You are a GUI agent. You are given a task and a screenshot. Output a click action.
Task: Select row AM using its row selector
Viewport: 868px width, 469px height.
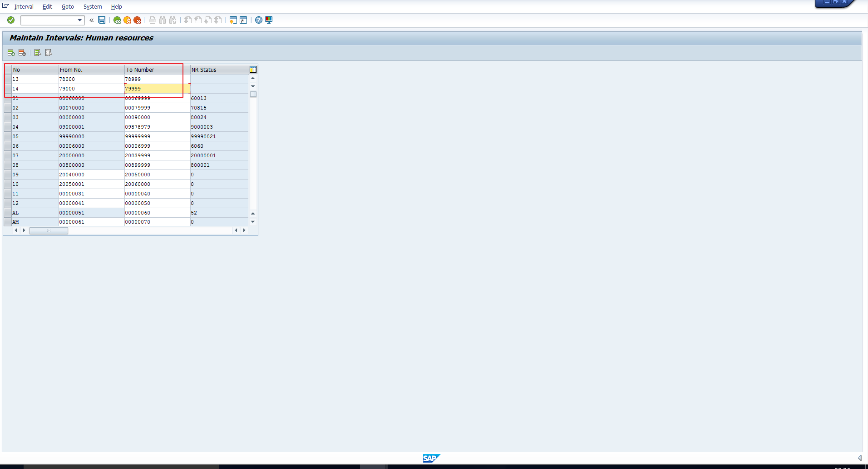click(x=8, y=222)
